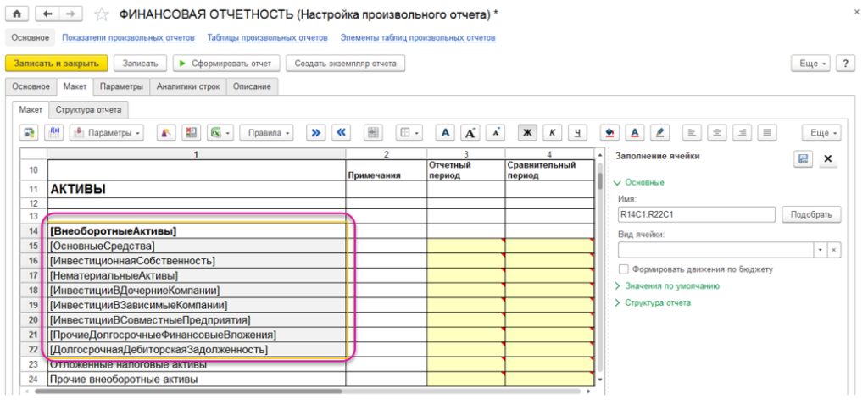Apply italic formatting with the К button

[x=552, y=133]
